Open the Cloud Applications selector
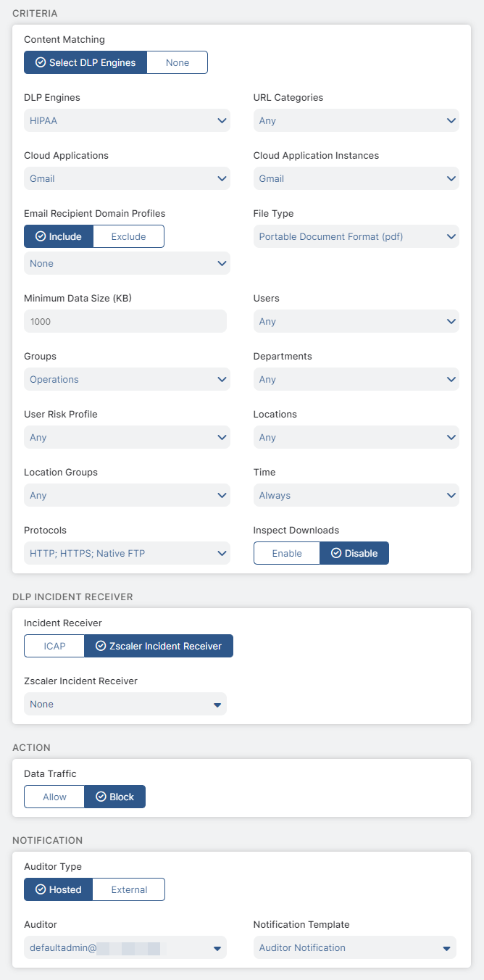Image resolution: width=484 pixels, height=980 pixels. click(x=127, y=178)
